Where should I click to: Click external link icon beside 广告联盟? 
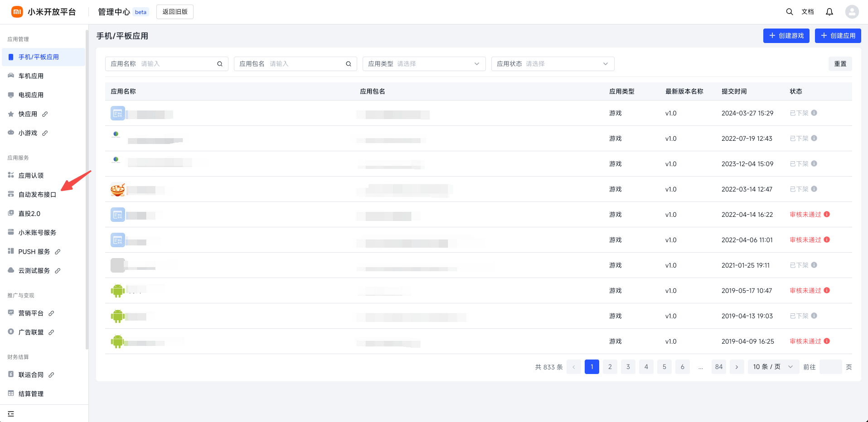pyautogui.click(x=51, y=332)
